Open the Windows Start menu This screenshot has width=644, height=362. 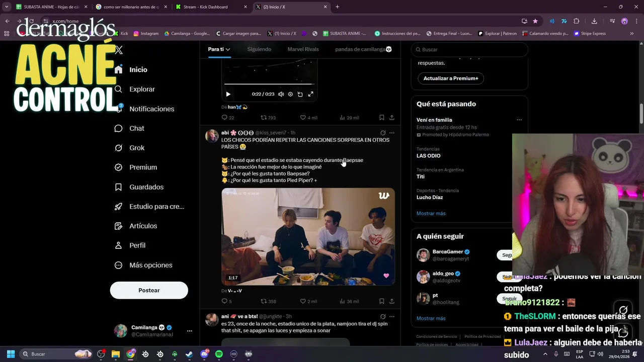[11, 354]
